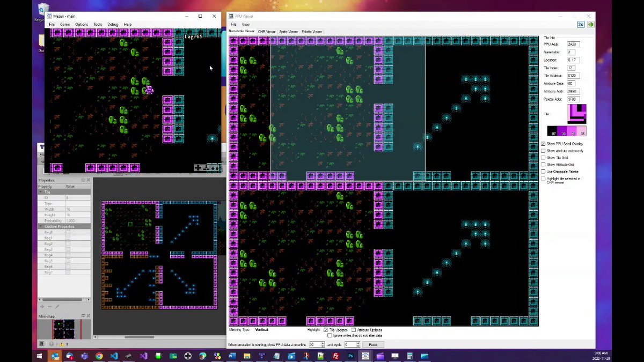Check the Attribute Updates highlight checkbox
Screen dimensions: 644x362
point(354,330)
